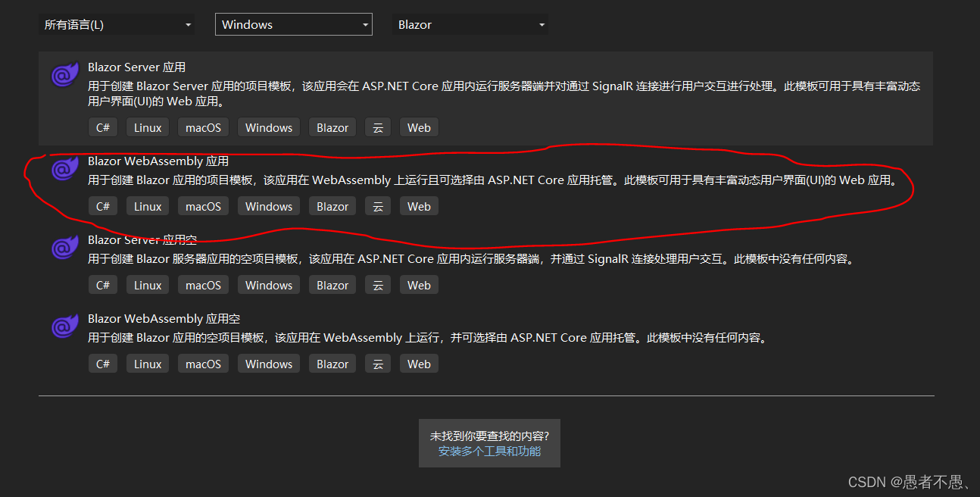This screenshot has width=980, height=497.
Task: Click Web tag under Blazor WebAssembly 应用
Action: (x=419, y=206)
